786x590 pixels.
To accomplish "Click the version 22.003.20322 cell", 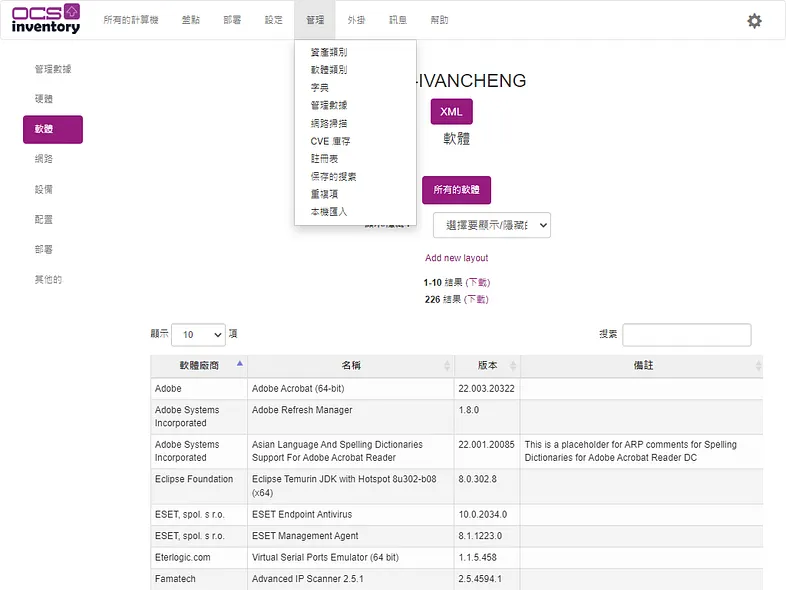I will click(487, 388).
